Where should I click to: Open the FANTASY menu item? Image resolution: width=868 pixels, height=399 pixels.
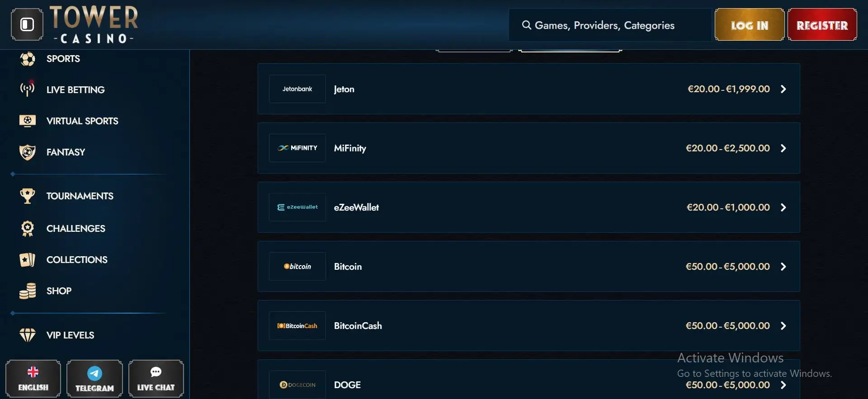66,152
